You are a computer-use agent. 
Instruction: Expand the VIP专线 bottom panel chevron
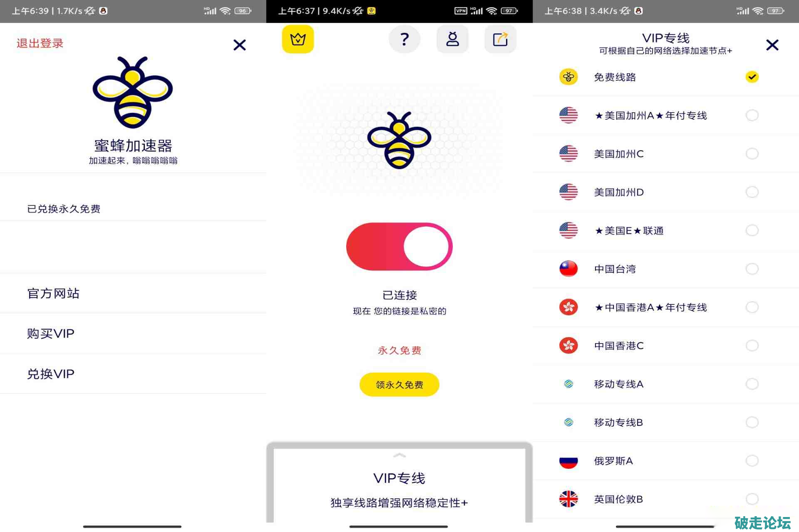coord(399,455)
